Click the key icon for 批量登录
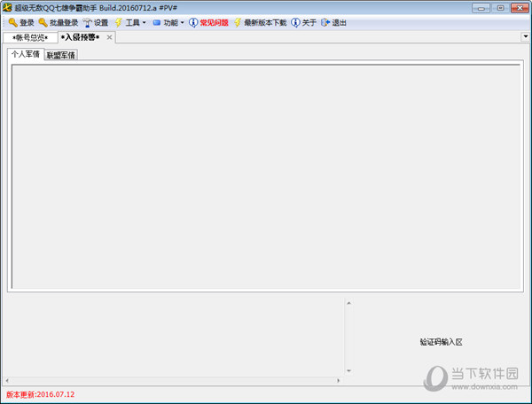The image size is (532, 404). (x=43, y=23)
